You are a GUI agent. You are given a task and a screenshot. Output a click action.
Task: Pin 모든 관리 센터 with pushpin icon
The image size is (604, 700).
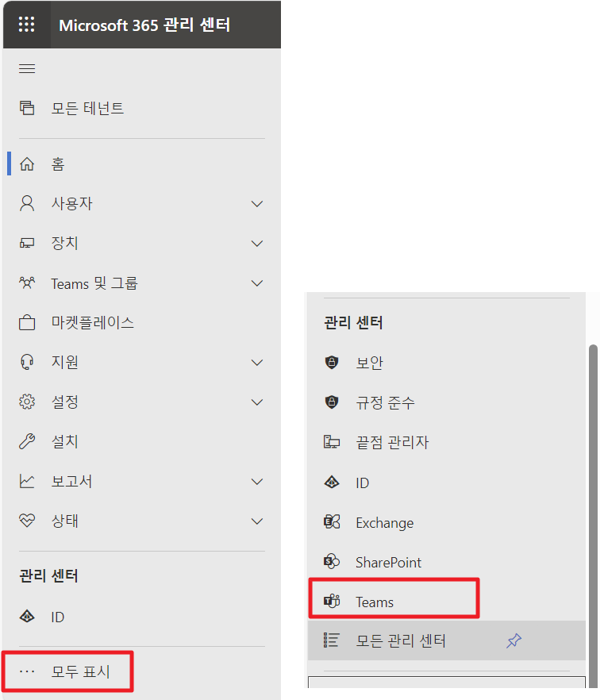pyautogui.click(x=514, y=640)
